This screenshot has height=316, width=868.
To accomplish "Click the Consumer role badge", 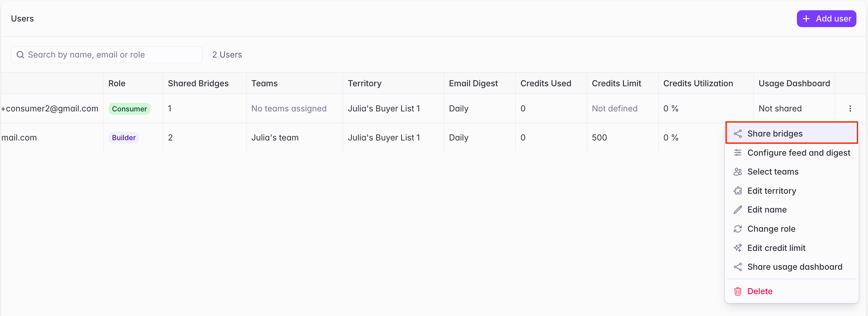I will click(x=129, y=109).
